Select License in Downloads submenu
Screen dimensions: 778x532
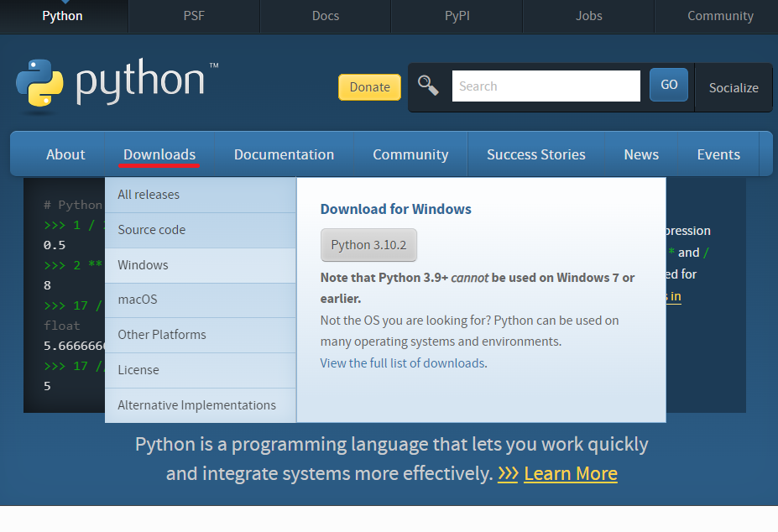[201, 370]
